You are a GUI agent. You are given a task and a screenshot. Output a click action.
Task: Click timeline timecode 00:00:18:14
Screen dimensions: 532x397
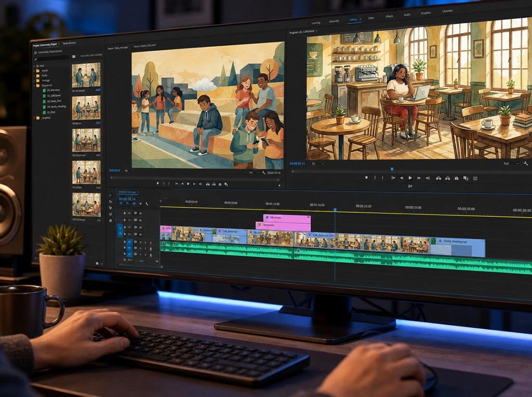(x=127, y=199)
